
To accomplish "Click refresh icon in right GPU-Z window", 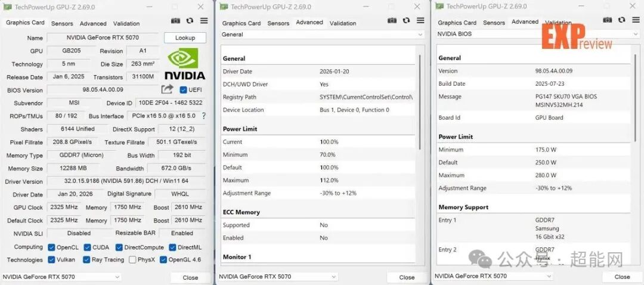I will click(x=622, y=20).
